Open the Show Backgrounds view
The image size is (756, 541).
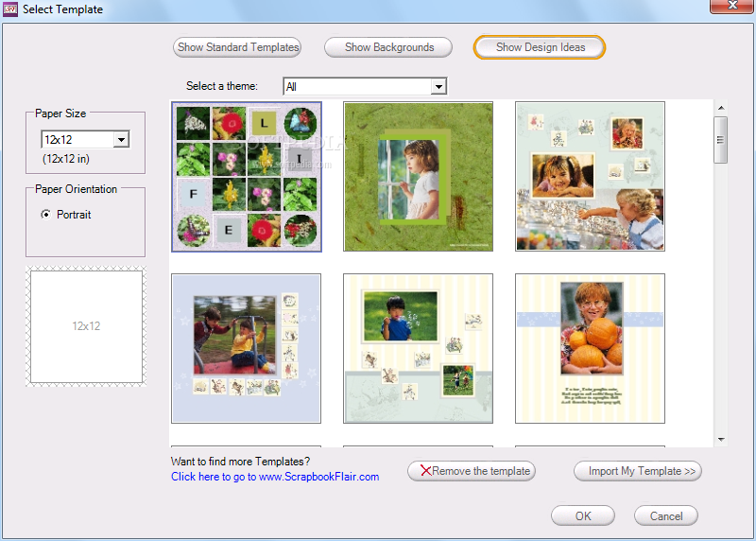tap(388, 47)
